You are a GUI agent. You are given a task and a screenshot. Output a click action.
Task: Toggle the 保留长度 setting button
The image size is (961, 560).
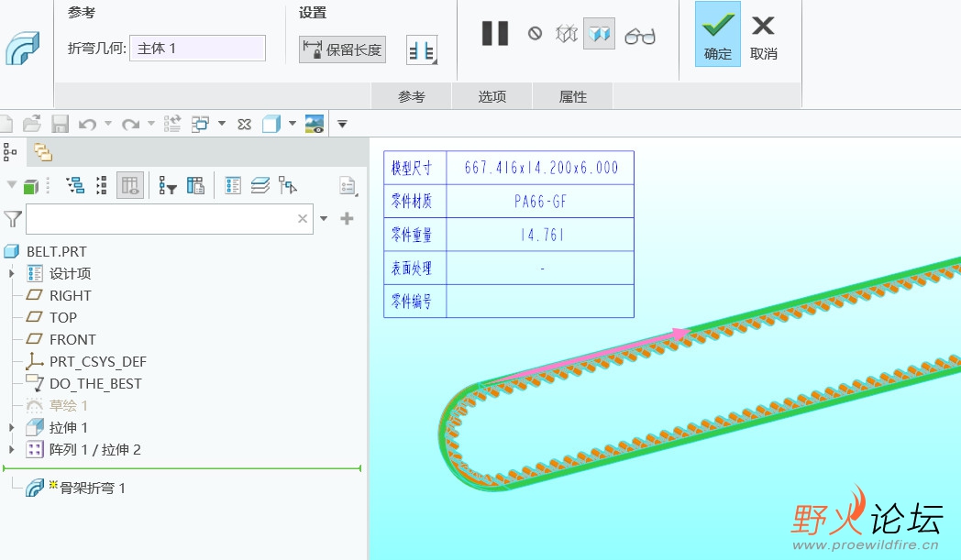coord(342,49)
